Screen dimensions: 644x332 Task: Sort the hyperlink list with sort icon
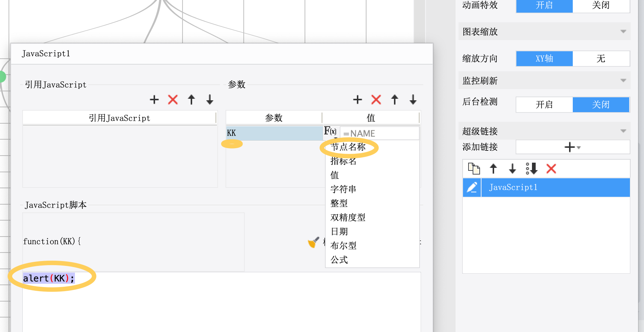(x=532, y=169)
